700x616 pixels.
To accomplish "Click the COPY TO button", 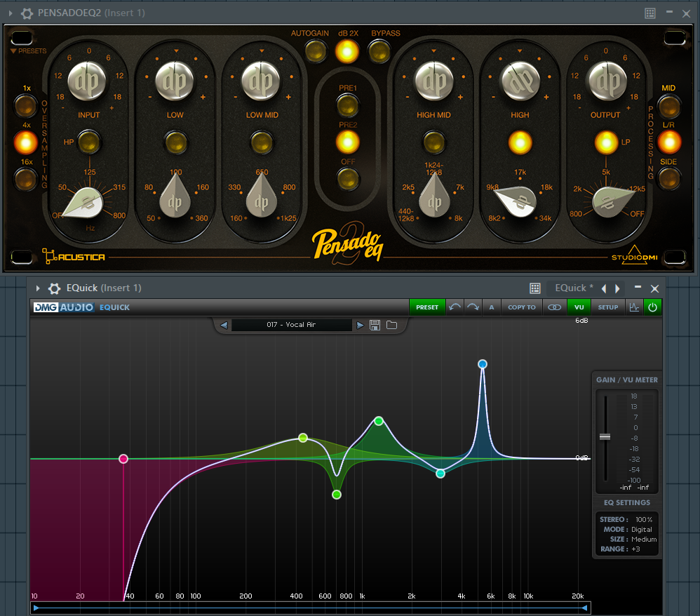I will pos(522,307).
